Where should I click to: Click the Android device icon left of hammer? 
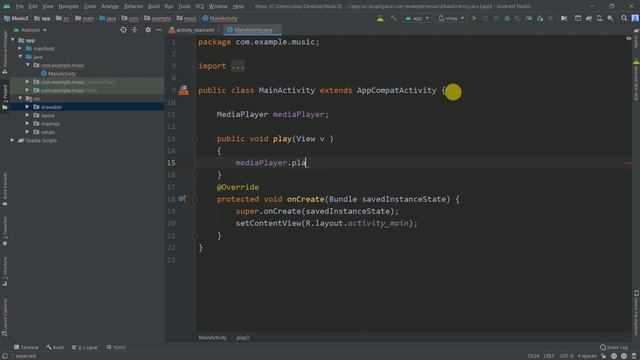pyautogui.click(x=380, y=18)
